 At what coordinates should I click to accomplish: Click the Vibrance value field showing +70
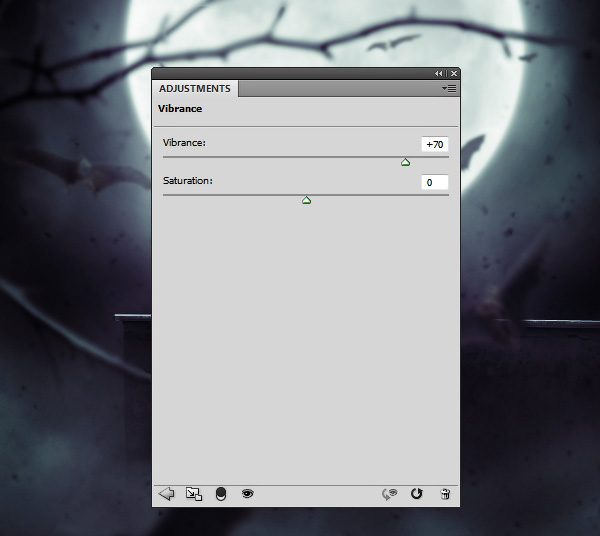pyautogui.click(x=435, y=144)
